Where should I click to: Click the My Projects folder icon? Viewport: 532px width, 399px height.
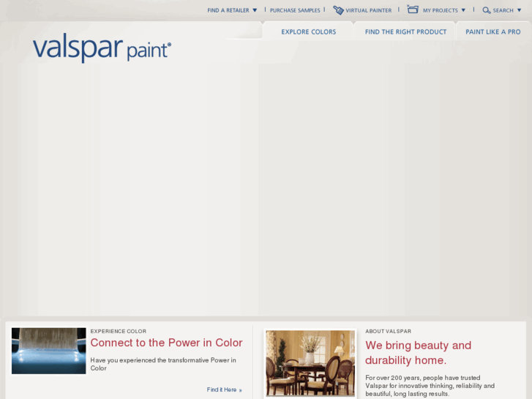coord(413,10)
